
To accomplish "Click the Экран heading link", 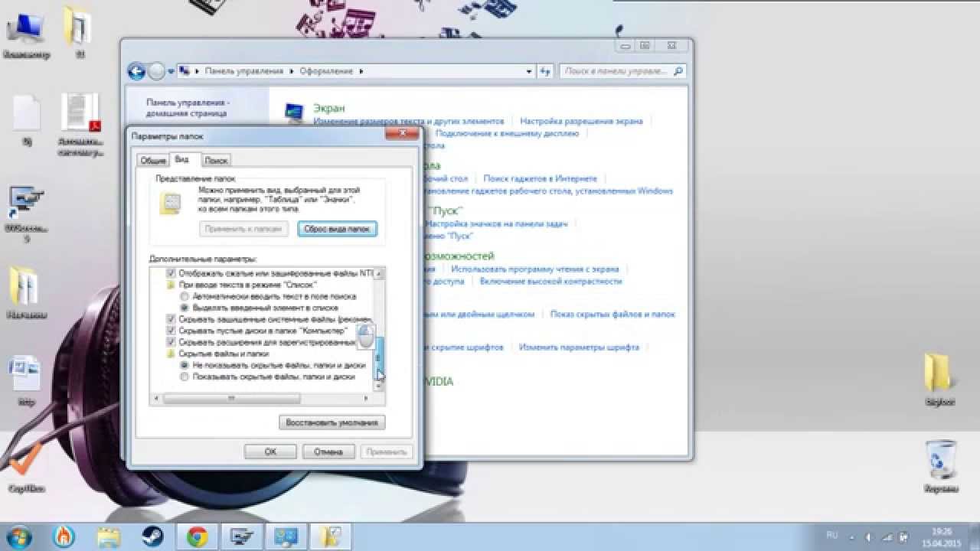I will [329, 108].
